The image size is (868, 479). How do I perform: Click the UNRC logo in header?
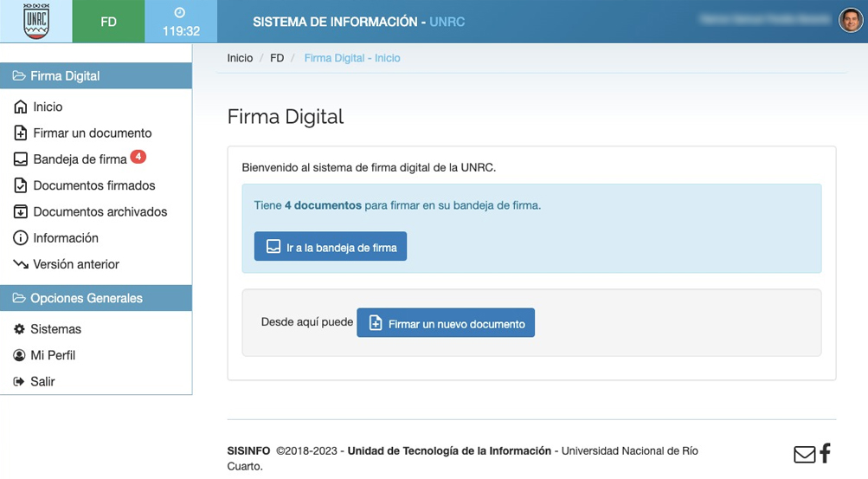(x=35, y=22)
